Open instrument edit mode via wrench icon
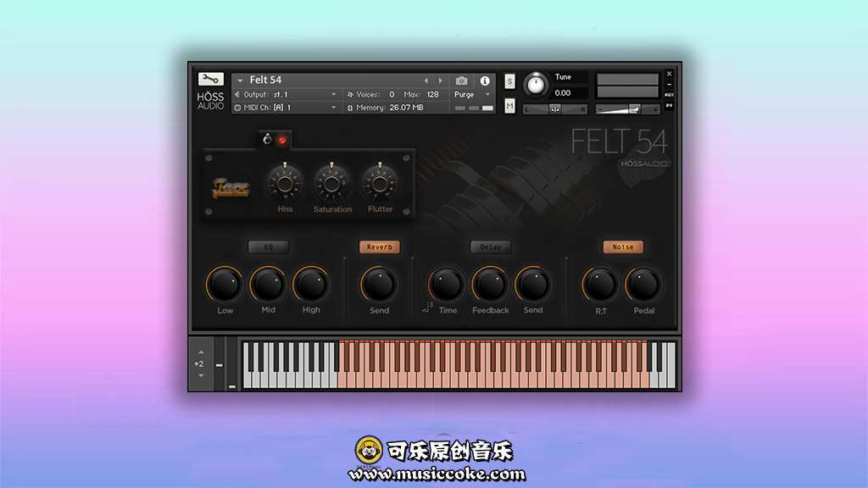The height and width of the screenshot is (488, 868). (x=210, y=79)
